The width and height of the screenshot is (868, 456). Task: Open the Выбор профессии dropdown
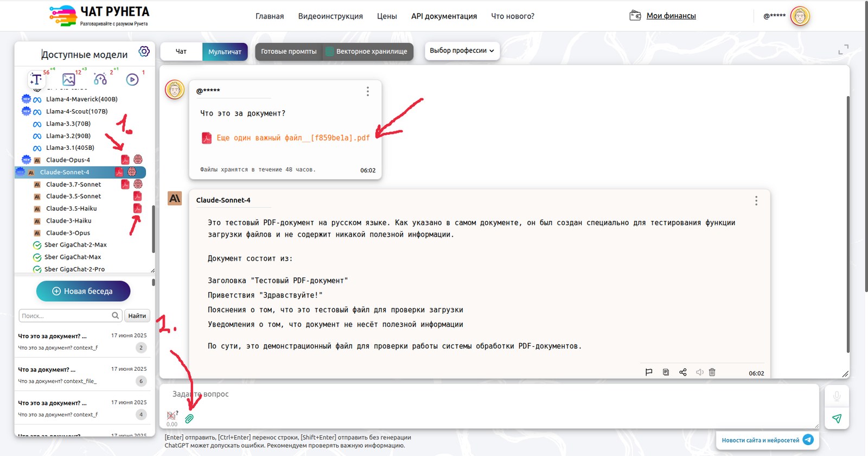pos(462,50)
